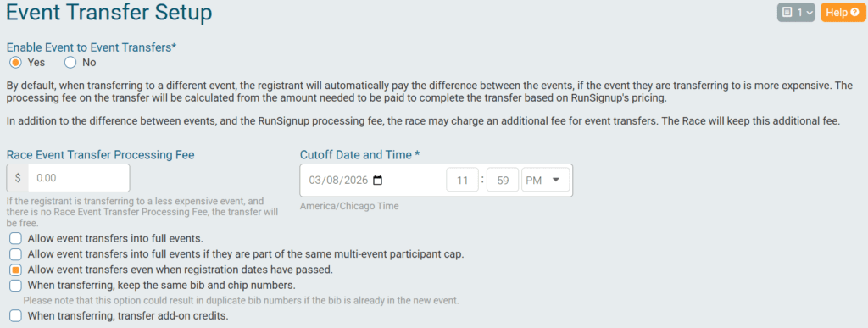Select the Yes radio button
Image resolution: width=868 pixels, height=328 pixels.
pyautogui.click(x=15, y=63)
